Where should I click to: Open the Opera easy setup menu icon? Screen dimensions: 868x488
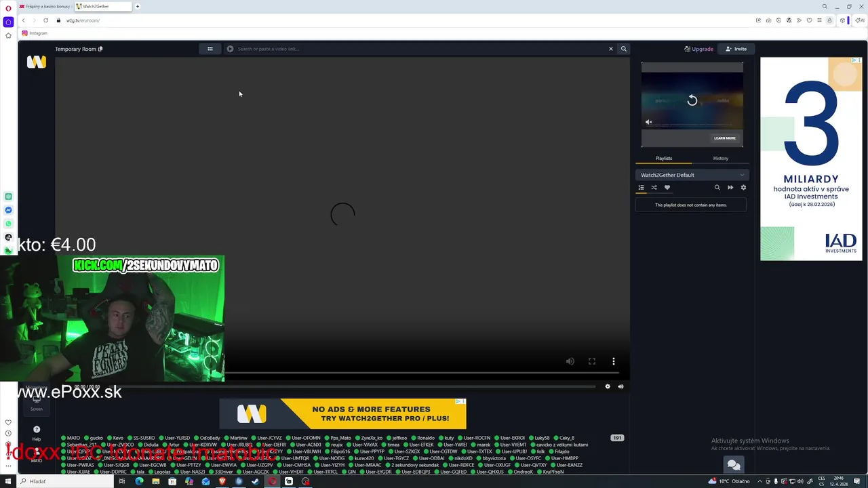coord(819,20)
